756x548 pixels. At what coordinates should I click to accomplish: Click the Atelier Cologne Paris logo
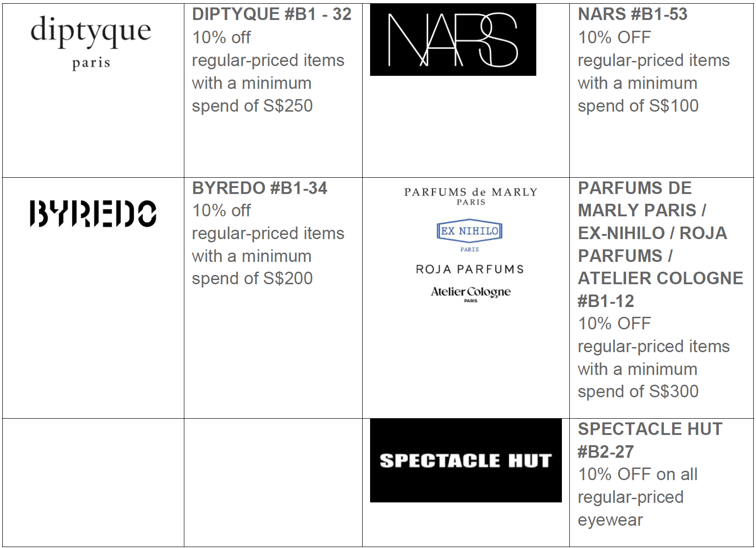pos(471,294)
